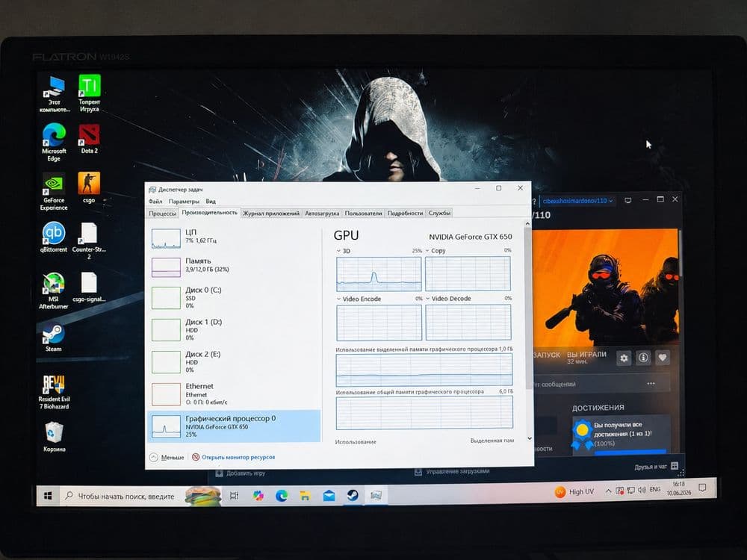Select Ethernet in performance list
This screenshot has height=560, width=747.
234,393
